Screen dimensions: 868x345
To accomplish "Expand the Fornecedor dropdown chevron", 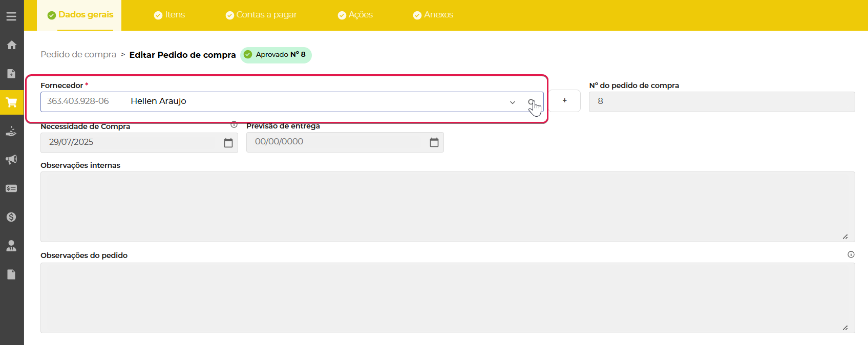I will [x=512, y=102].
